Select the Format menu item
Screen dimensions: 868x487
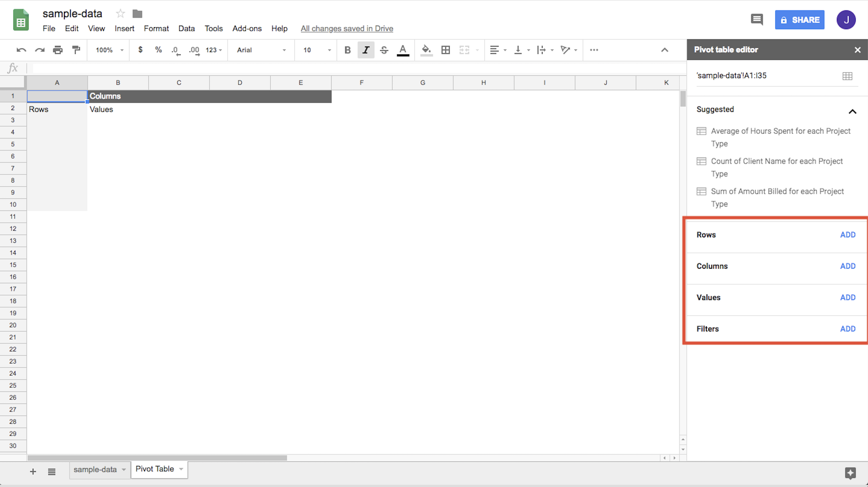pyautogui.click(x=155, y=28)
